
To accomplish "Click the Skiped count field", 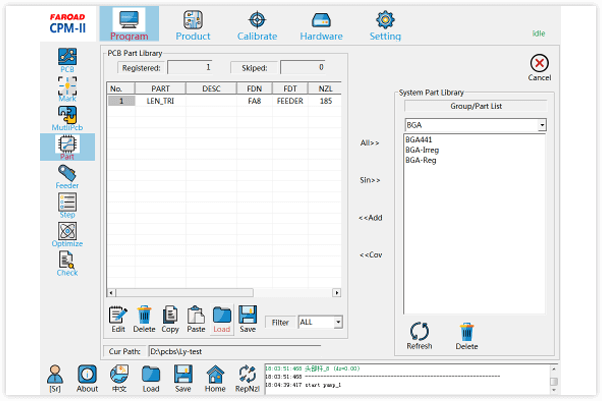I will coord(303,68).
